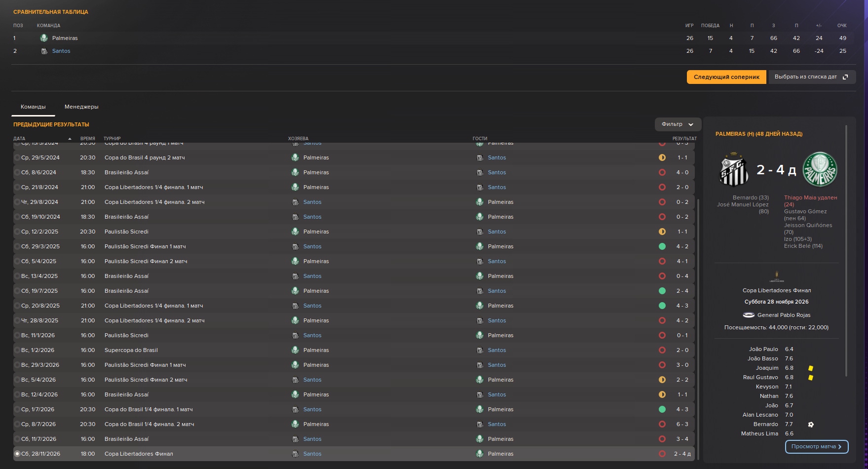Click the draw indicator on the 12/2/2025 match
Image resolution: width=868 pixels, height=469 pixels.
pyautogui.click(x=662, y=232)
